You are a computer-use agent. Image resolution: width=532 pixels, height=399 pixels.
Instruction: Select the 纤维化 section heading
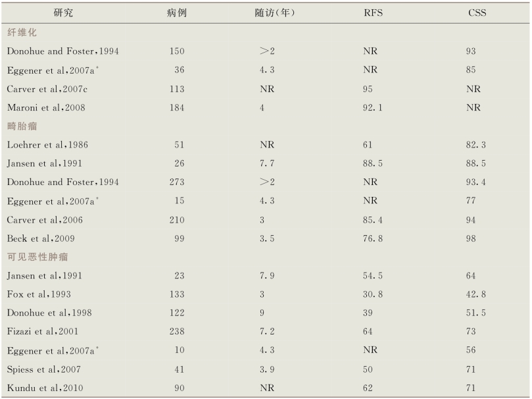coord(22,32)
